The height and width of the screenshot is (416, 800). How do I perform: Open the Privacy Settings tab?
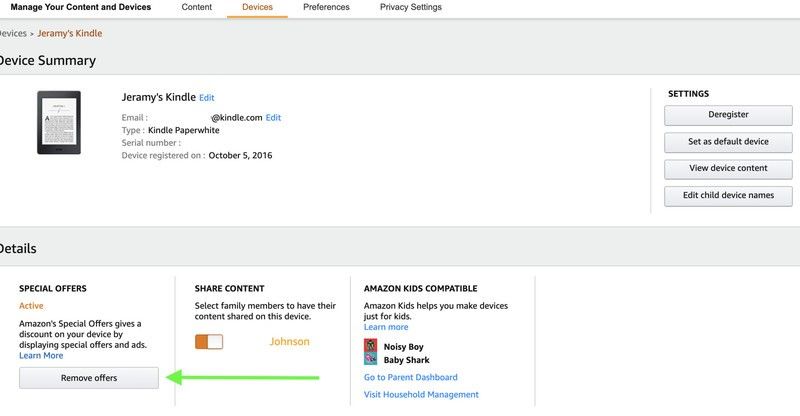click(411, 7)
